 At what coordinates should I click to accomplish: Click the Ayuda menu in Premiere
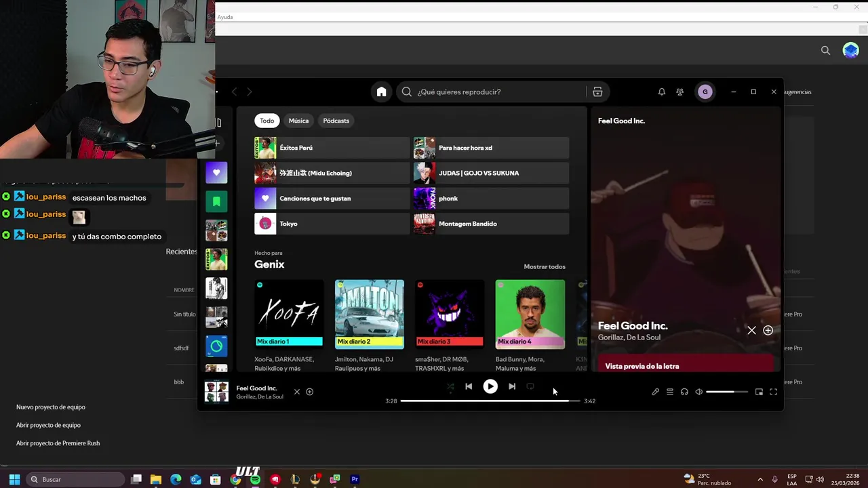224,17
